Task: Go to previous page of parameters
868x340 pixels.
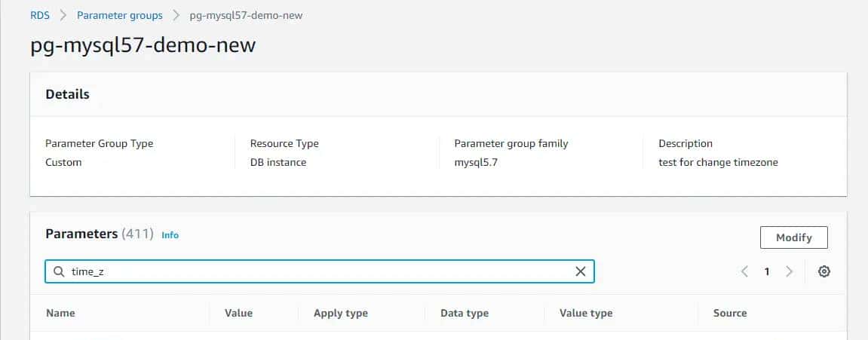Action: (x=744, y=271)
